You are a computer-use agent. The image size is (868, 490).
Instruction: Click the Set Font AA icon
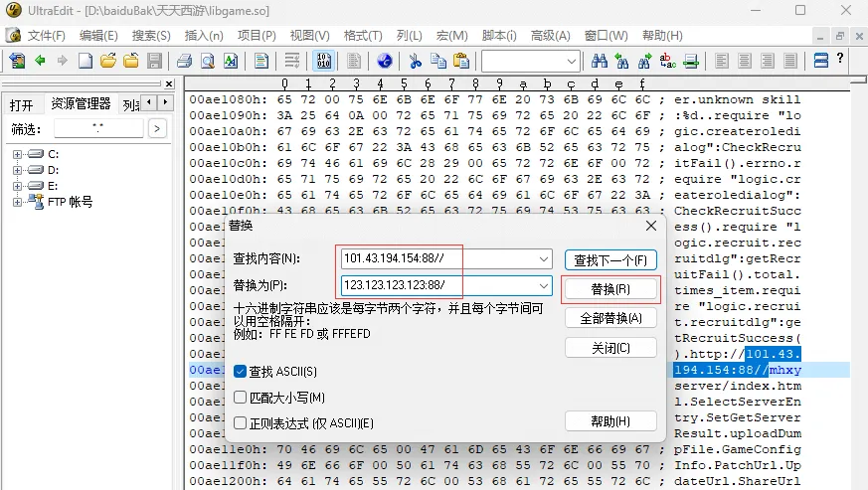click(231, 61)
